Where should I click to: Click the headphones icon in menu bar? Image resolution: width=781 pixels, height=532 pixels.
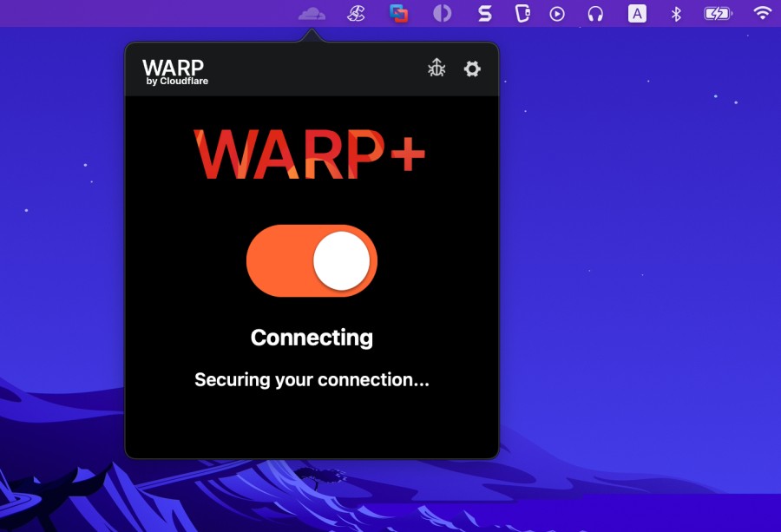[x=595, y=13]
